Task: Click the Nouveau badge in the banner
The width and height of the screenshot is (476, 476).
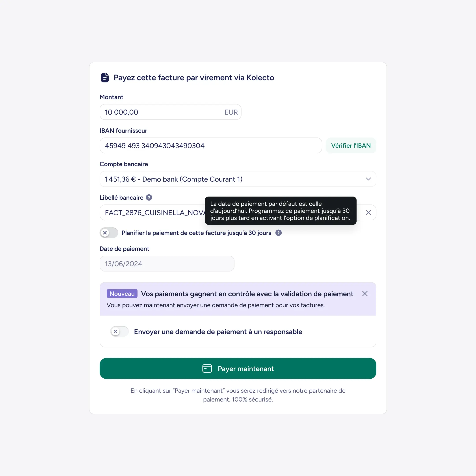Action: 122,294
